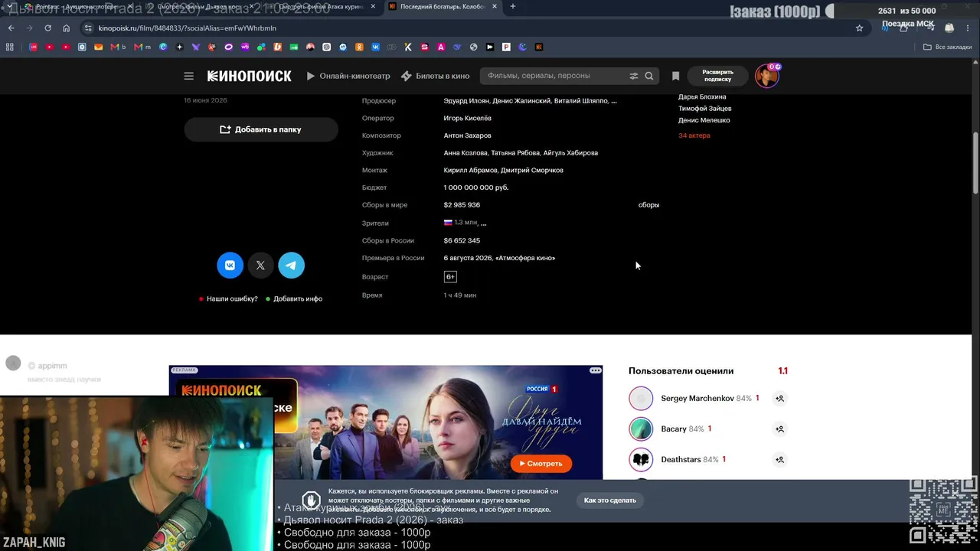This screenshot has width=980, height=551.
Task: Open editor Кирилл Абрамов's page
Action: pos(471,170)
